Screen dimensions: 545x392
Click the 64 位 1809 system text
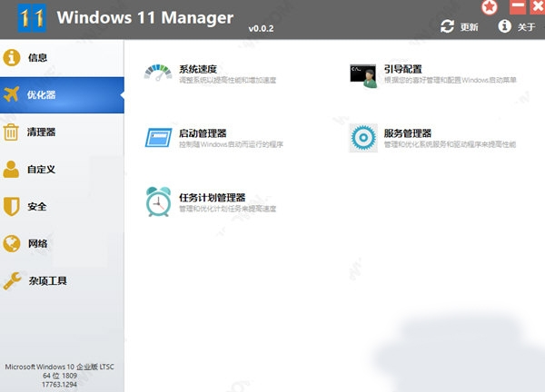[x=60, y=376]
